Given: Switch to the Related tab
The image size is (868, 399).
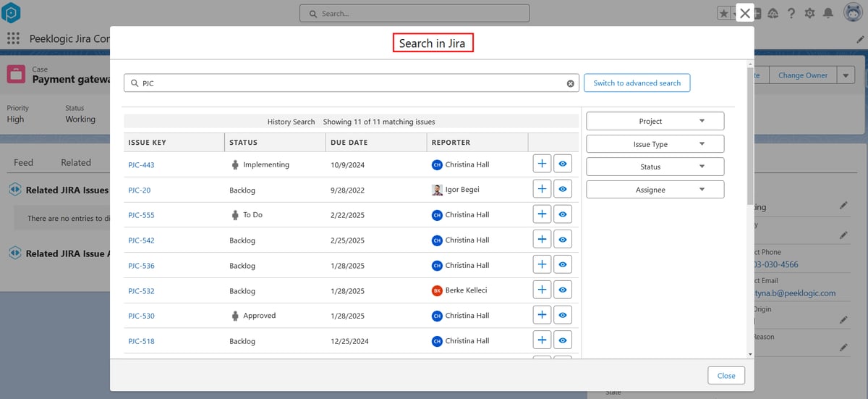Looking at the screenshot, I should (x=76, y=162).
